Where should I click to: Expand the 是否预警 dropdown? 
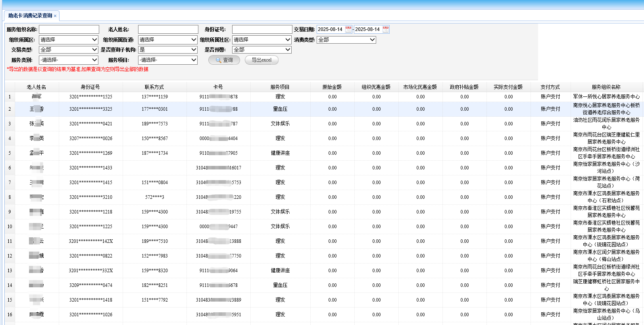262,50
